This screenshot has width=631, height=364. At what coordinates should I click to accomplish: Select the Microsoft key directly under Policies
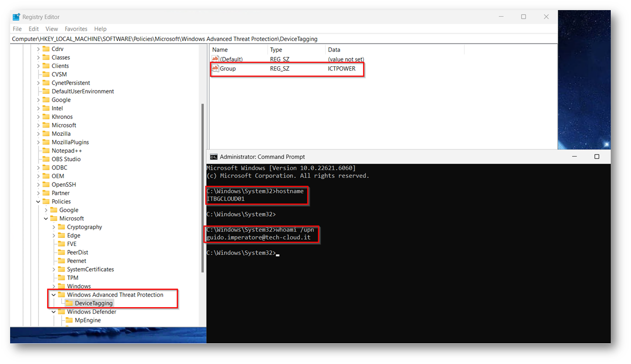point(72,219)
